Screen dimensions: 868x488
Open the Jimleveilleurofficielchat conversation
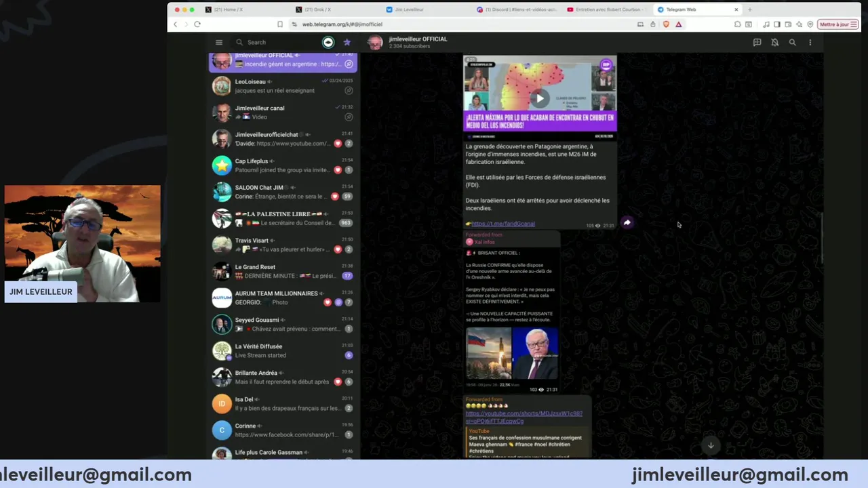[283, 139]
